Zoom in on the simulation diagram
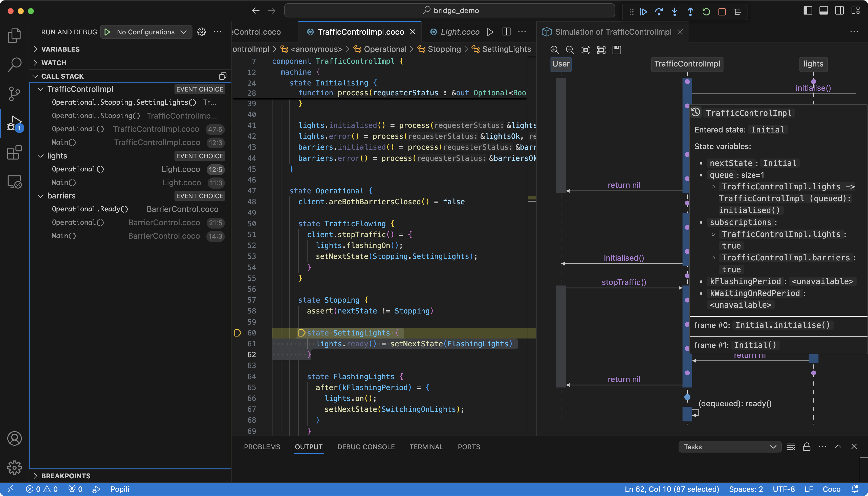Screen dimensions: 868x496 (x=554, y=50)
